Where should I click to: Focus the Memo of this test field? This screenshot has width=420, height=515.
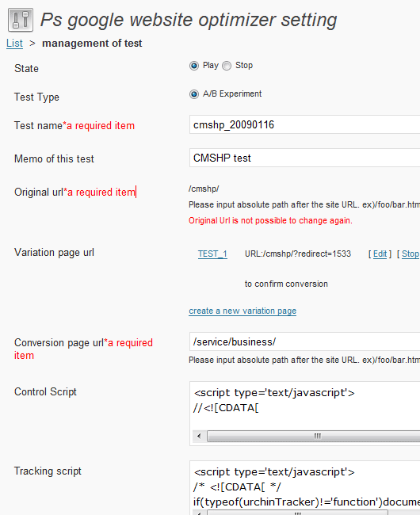click(x=305, y=158)
